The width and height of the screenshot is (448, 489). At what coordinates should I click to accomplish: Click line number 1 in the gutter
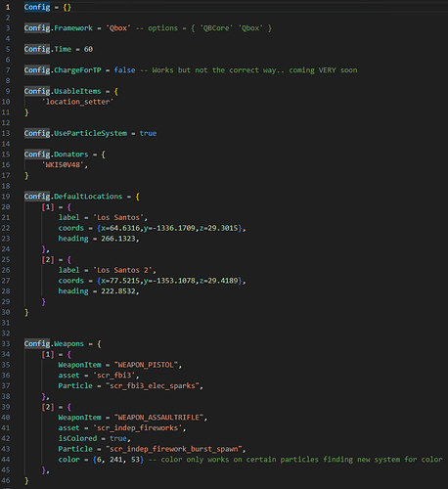click(8, 7)
